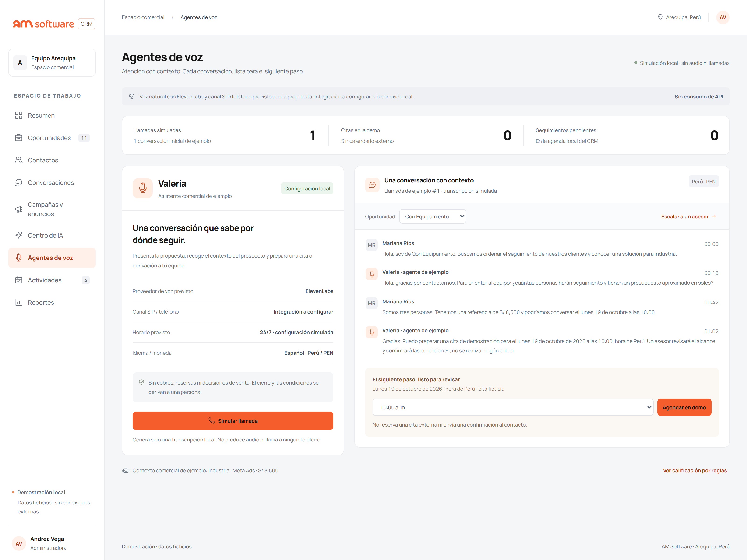Click the Agendar en demo button
Viewport: 747px width, 560px height.
[684, 407]
